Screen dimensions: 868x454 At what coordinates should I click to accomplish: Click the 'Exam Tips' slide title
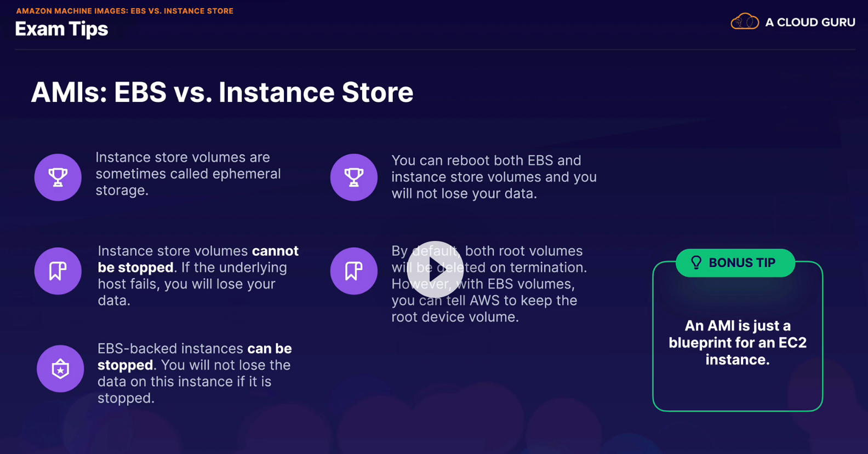(61, 29)
